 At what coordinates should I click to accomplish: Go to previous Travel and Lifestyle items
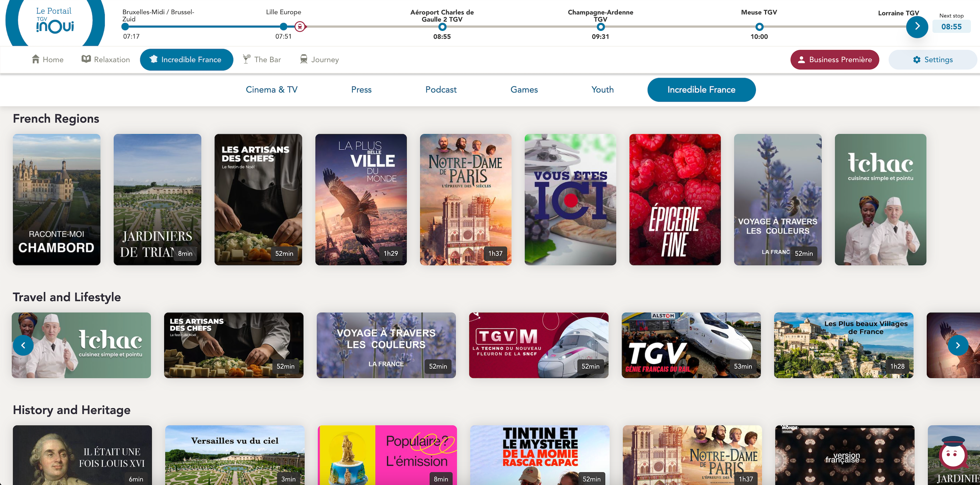click(x=23, y=345)
